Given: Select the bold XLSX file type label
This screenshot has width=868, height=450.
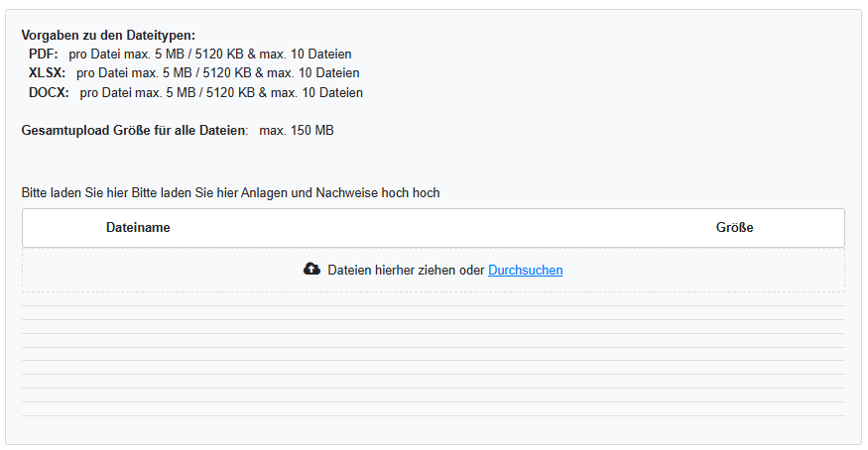Looking at the screenshot, I should [x=48, y=73].
